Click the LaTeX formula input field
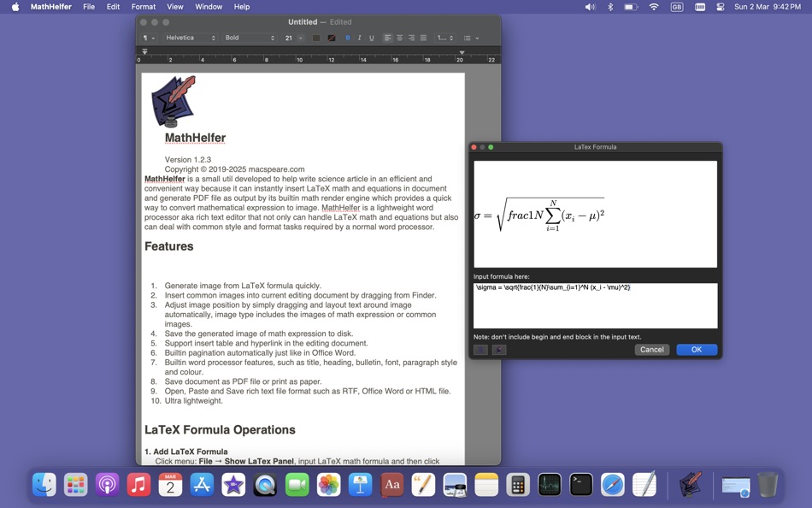 click(x=596, y=305)
